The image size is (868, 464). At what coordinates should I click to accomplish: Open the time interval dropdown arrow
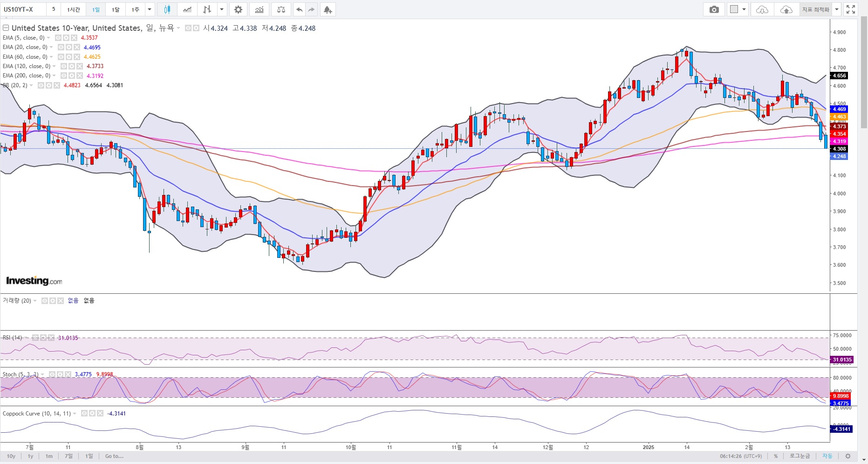coord(150,9)
